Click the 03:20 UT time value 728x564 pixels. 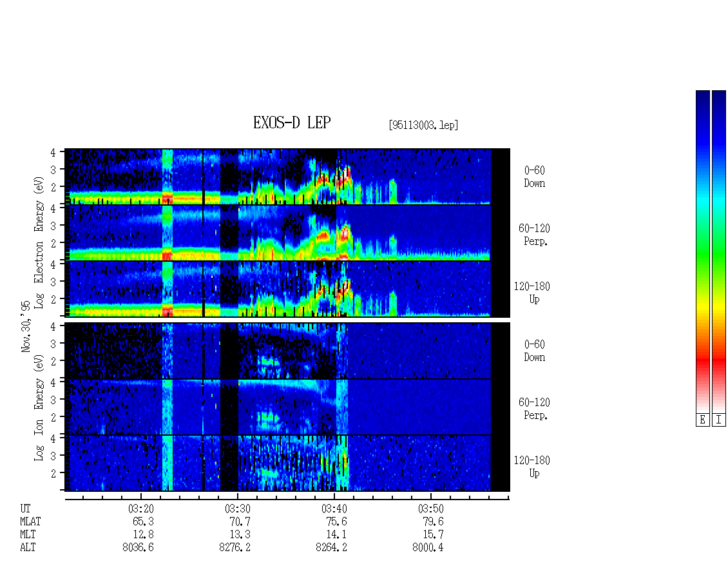141,509
